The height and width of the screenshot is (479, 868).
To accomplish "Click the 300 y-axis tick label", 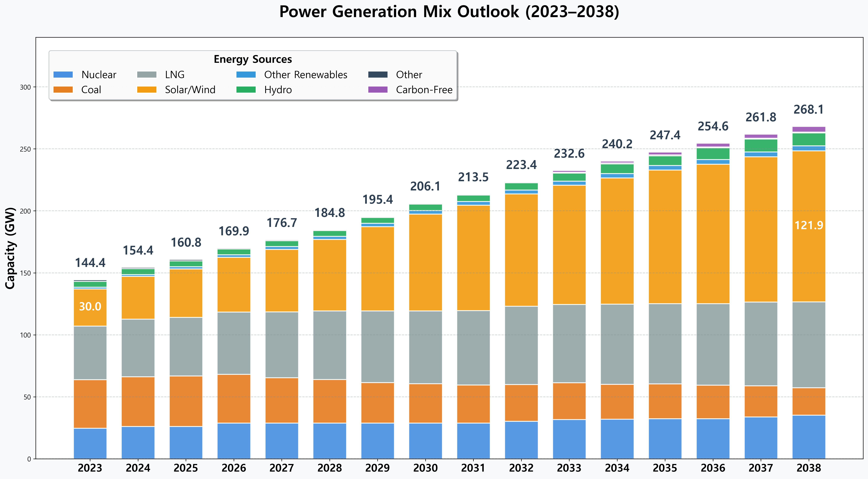I will pyautogui.click(x=25, y=87).
